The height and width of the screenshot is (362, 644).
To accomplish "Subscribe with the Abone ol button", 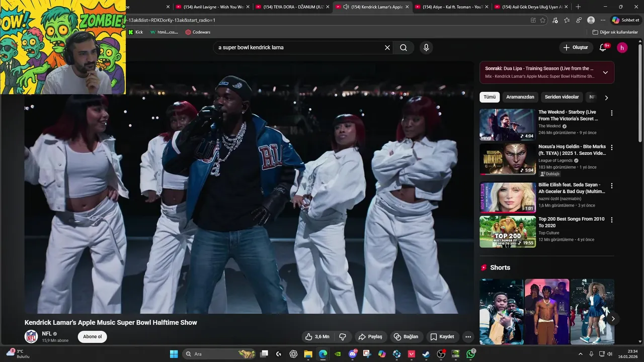I will point(93,337).
